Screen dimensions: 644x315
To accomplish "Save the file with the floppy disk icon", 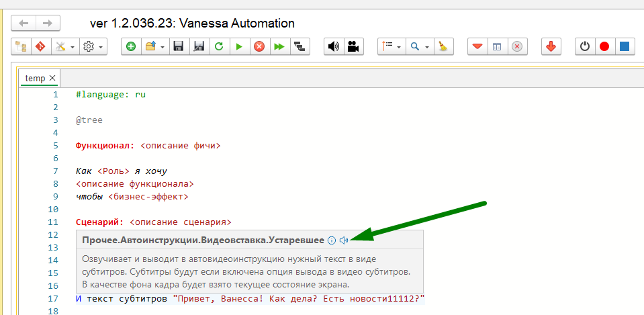I will (x=179, y=46).
